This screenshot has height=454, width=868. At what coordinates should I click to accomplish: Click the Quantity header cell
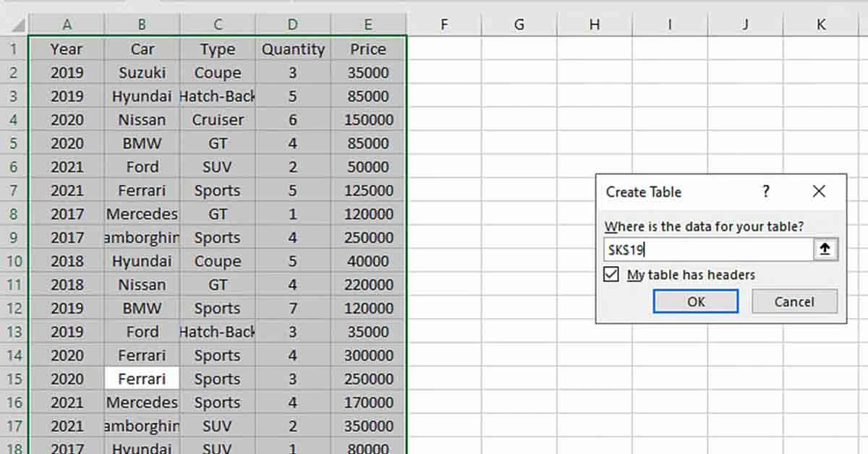click(293, 49)
